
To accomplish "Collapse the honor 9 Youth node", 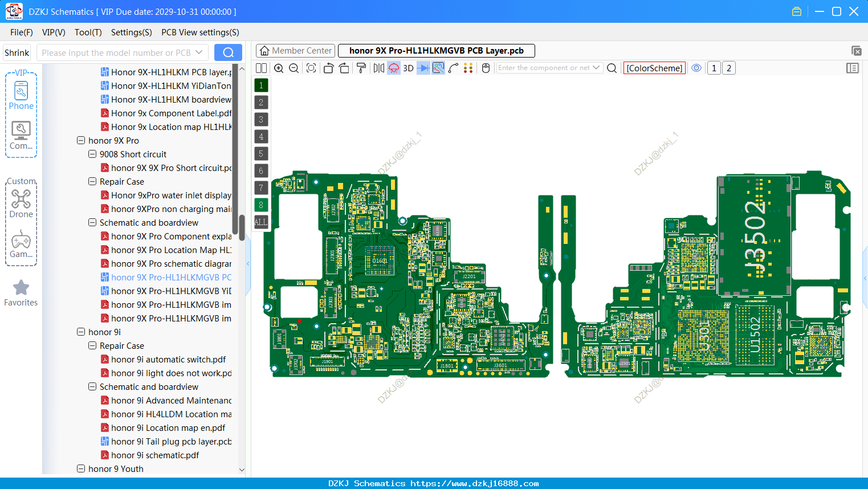I will pos(81,468).
